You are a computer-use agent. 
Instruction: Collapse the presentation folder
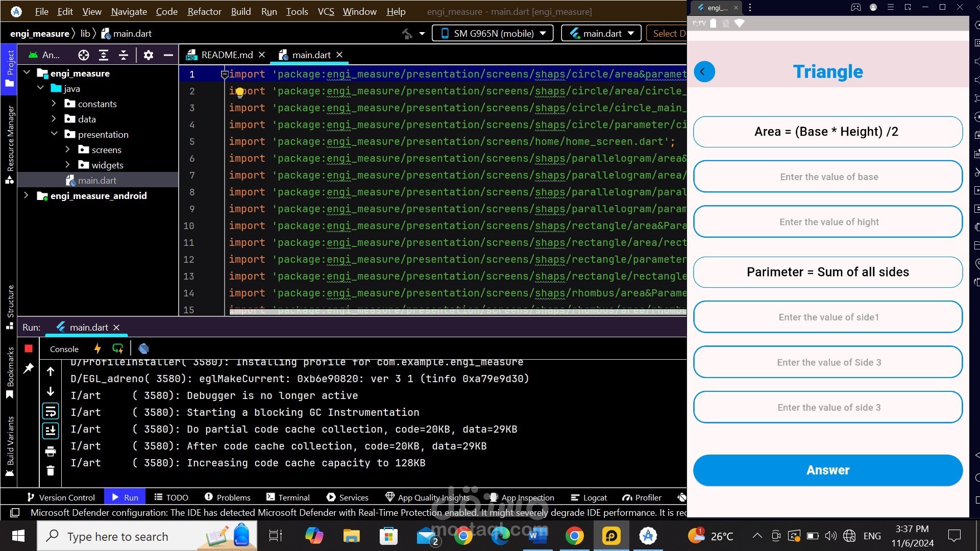[54, 134]
